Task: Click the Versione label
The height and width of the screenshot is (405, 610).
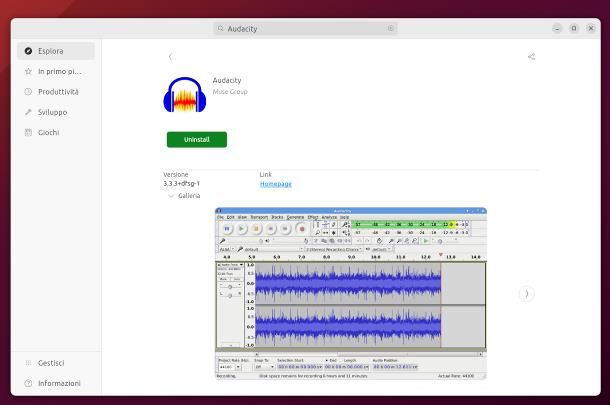Action: tap(175, 175)
